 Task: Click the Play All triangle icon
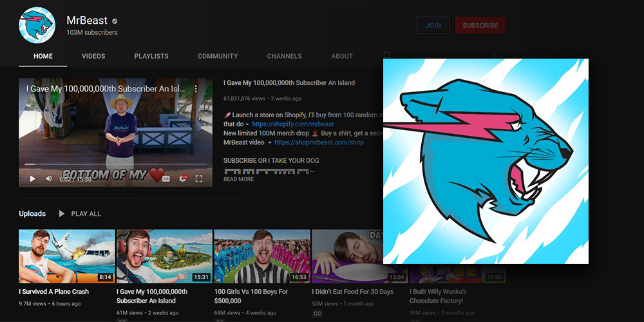click(x=62, y=214)
